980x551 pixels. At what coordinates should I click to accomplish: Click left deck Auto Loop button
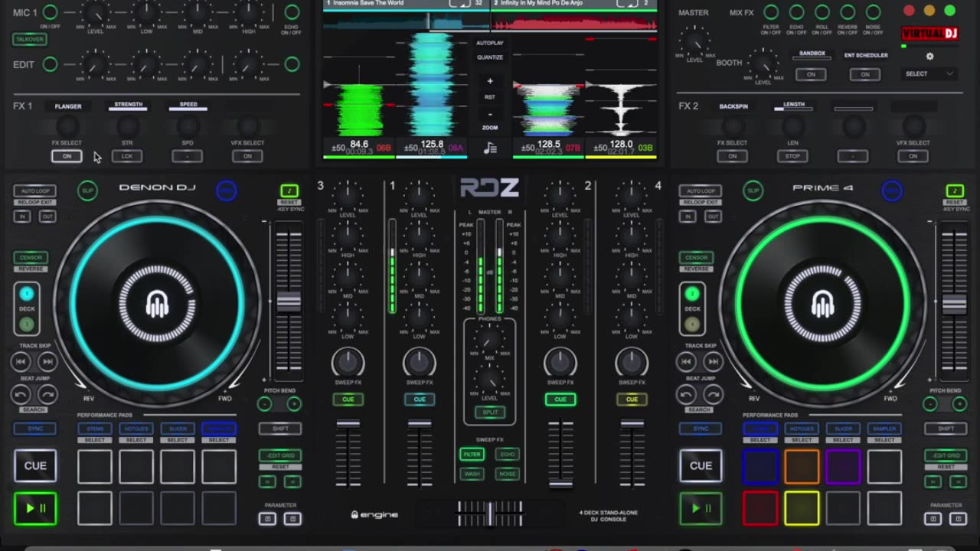(35, 191)
